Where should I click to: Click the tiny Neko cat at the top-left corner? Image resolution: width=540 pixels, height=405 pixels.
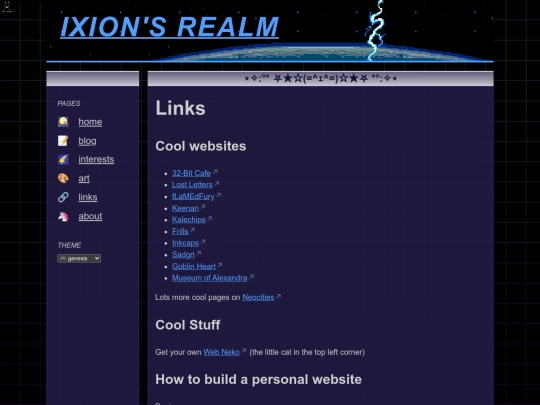click(7, 6)
